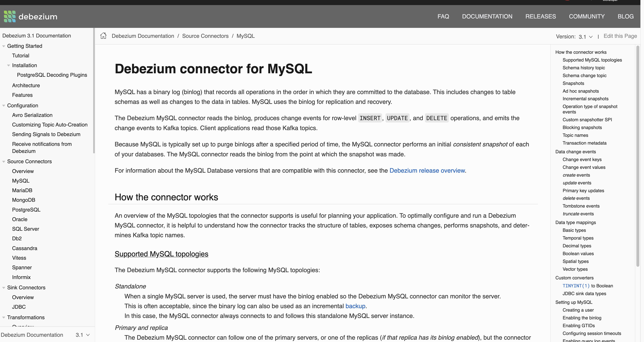
Task: Collapse the Transformations section arrow
Action: coord(4,318)
